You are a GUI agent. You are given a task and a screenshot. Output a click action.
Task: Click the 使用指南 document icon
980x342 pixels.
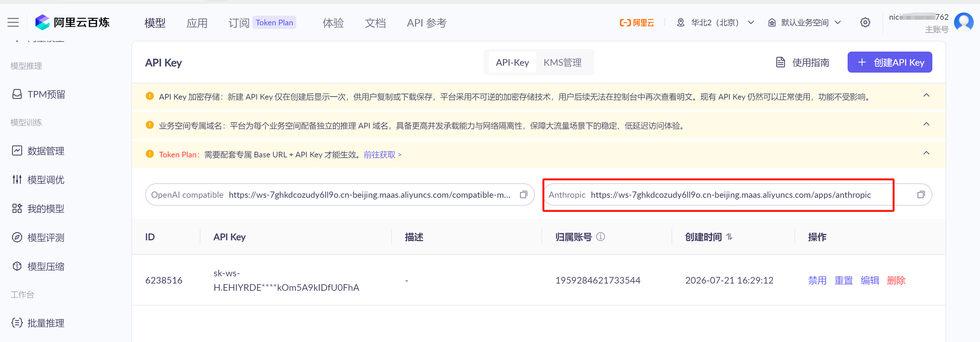point(780,62)
